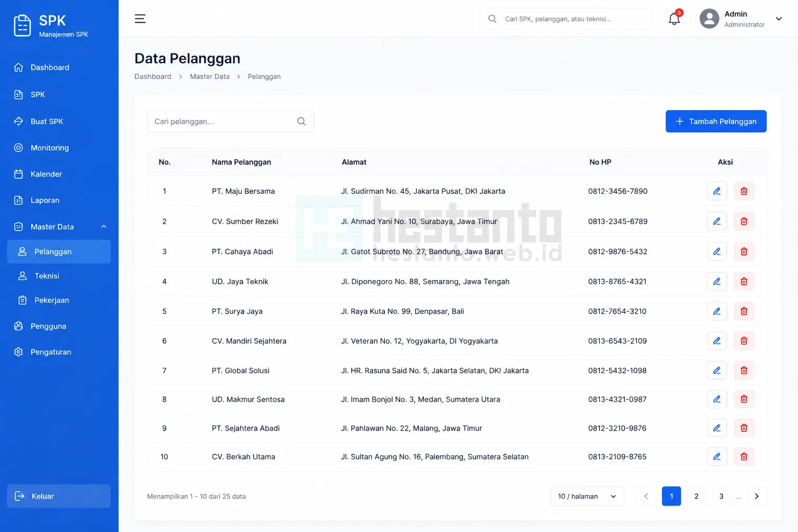The image size is (798, 532).
Task: Click Menampilkan 1 - 10 dari 25 data text
Action: point(196,496)
